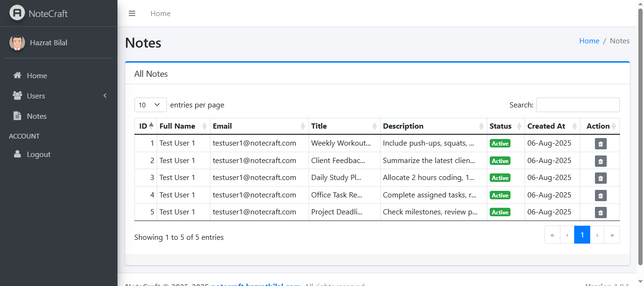Click the NoteCraft logo icon
Image resolution: width=644 pixels, height=286 pixels.
[17, 13]
